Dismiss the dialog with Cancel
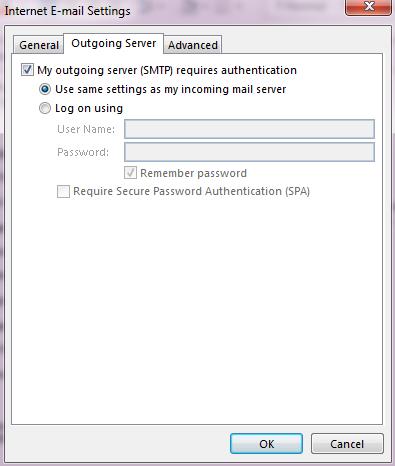The image size is (395, 466). pos(347,444)
